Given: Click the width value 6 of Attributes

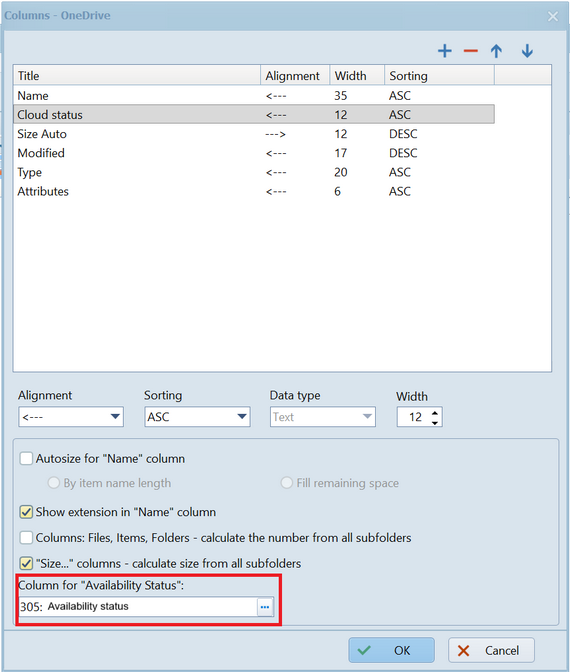Looking at the screenshot, I should click(338, 191).
